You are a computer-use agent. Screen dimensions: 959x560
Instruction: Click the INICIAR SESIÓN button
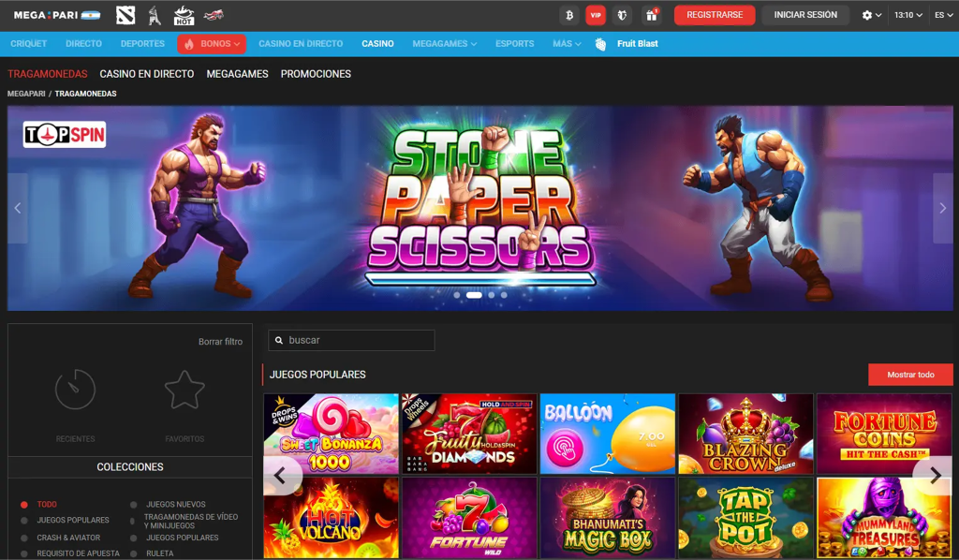tap(805, 15)
